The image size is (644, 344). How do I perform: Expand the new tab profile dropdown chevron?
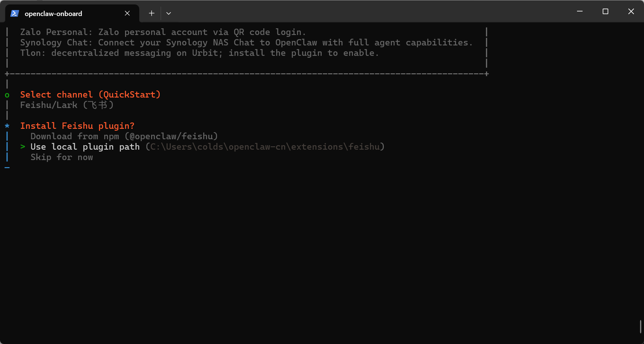click(169, 13)
